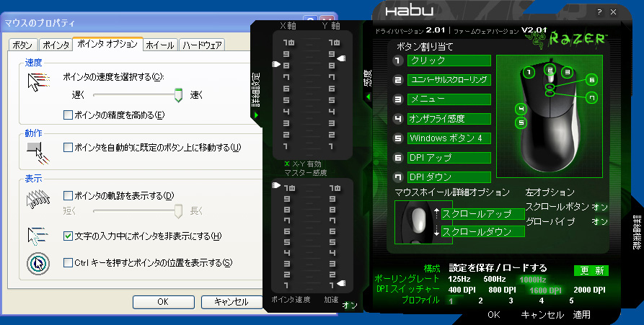The image size is (644, 325).
Task: Switch to the ポインタ tab
Action: coord(56,45)
